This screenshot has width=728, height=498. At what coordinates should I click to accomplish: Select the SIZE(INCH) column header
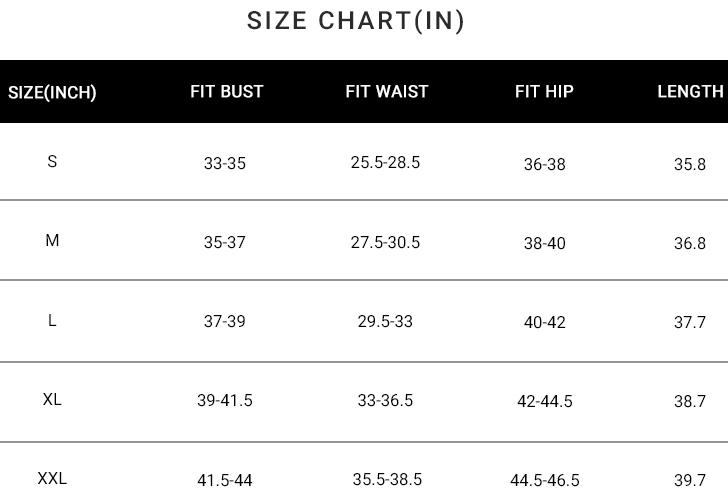pyautogui.click(x=52, y=93)
